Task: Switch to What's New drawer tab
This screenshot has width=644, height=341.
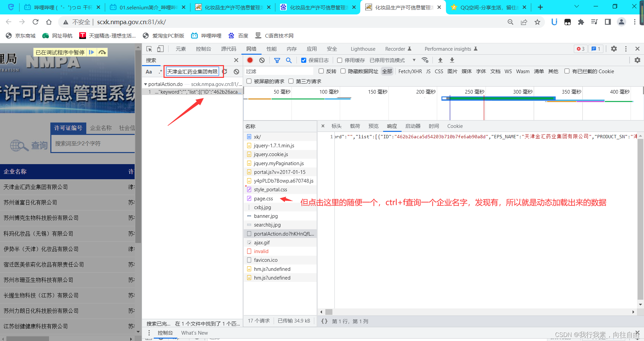Action: click(194, 333)
